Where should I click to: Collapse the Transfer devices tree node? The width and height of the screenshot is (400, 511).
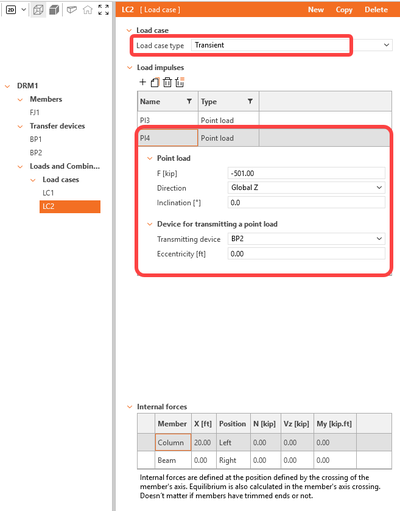(20, 126)
